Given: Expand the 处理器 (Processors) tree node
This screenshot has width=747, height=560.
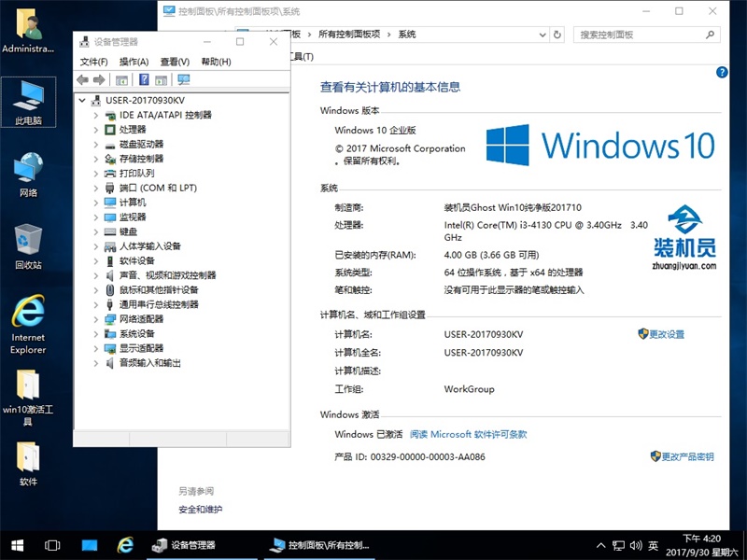Looking at the screenshot, I should (96, 130).
